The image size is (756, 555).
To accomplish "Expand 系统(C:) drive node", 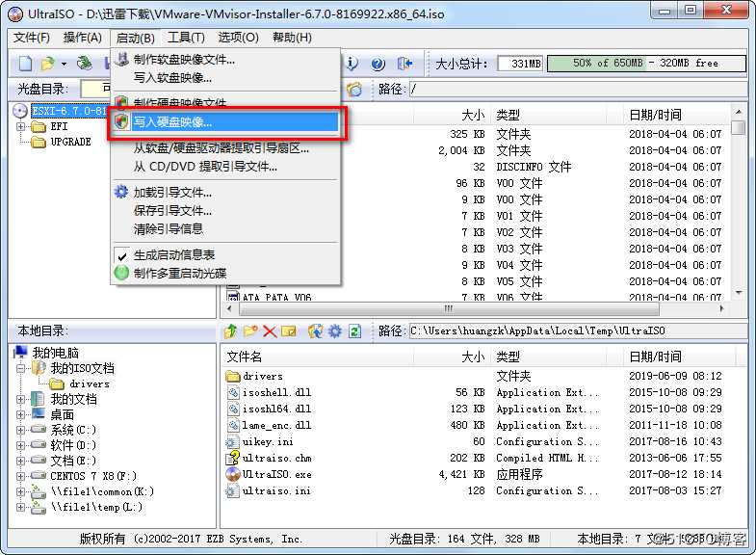I will pyautogui.click(x=20, y=430).
